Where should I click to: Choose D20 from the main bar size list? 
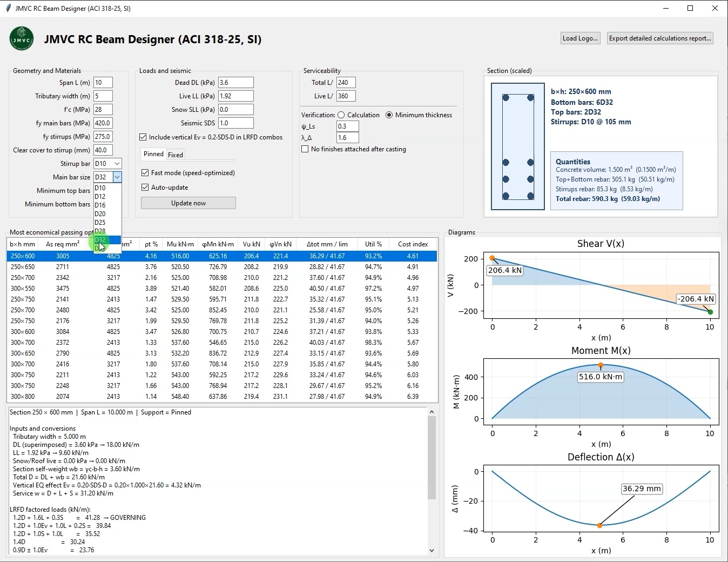tap(107, 214)
